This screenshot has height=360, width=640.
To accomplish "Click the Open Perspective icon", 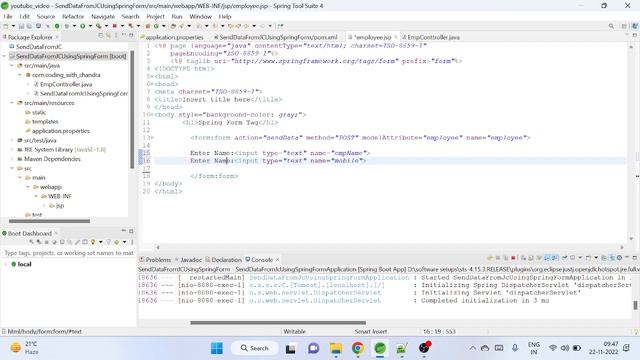I will click(624, 26).
